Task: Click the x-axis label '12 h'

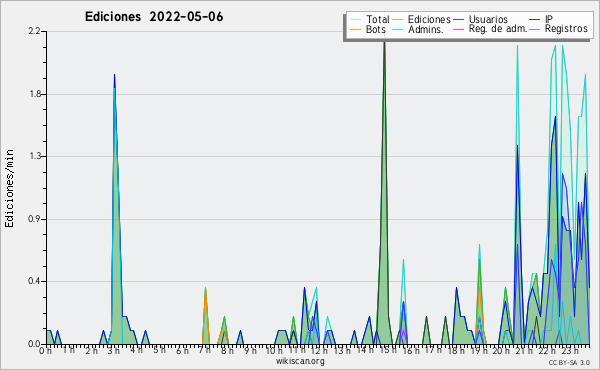Action: (319, 350)
